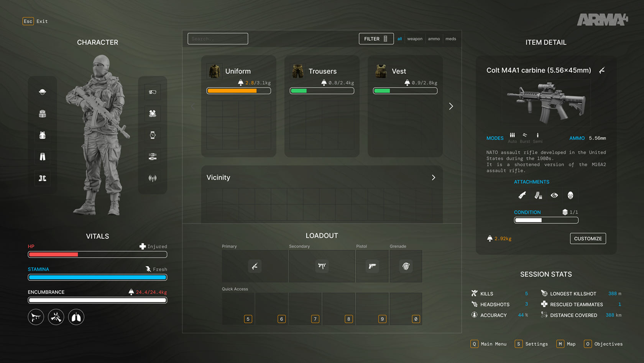Screen dimensions: 644x363
Task: Filter inventory by ammo
Action: click(434, 39)
